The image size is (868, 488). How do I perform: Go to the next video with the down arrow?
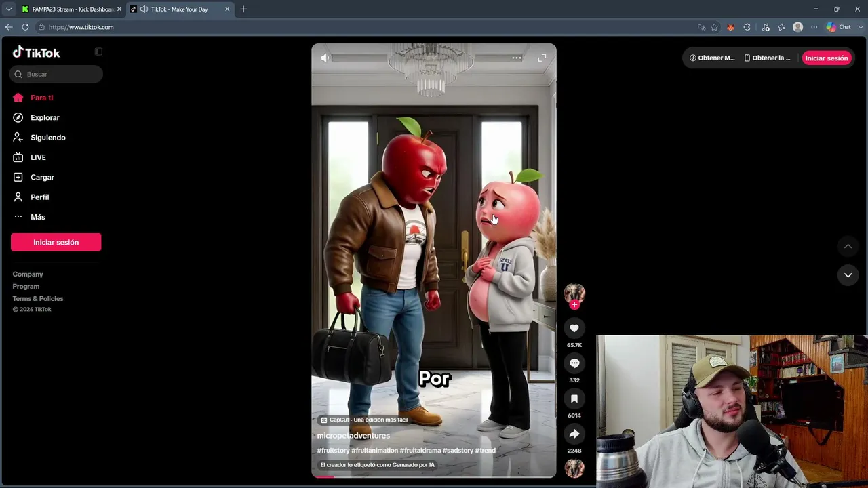pos(848,274)
